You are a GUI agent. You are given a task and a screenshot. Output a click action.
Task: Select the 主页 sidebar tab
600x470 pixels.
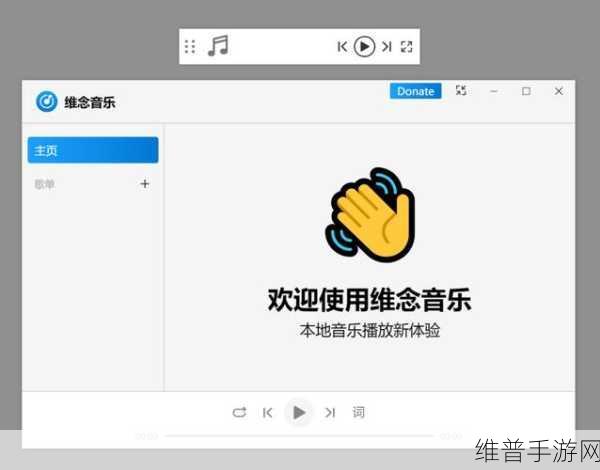point(93,150)
